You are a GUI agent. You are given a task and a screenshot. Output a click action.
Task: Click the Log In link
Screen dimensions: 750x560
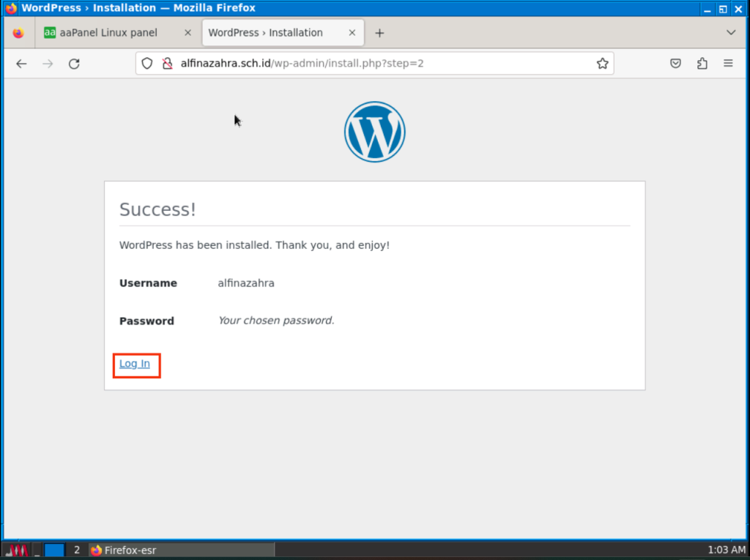click(135, 364)
